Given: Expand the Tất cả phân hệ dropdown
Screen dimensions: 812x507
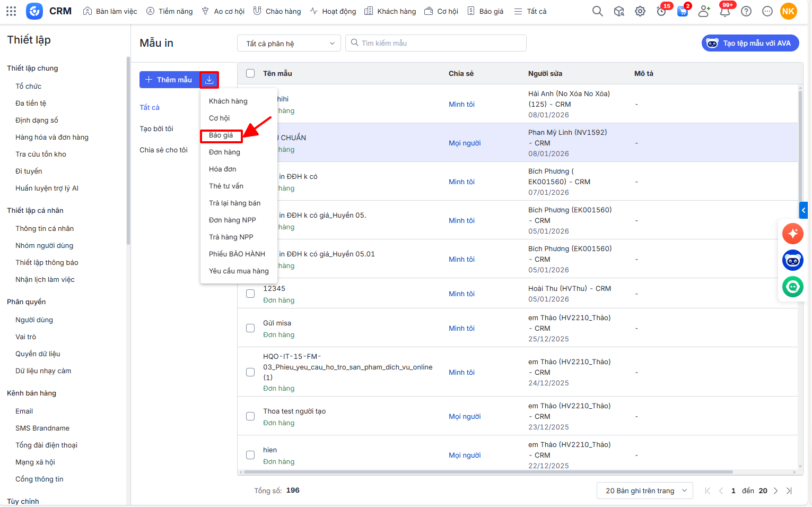Looking at the screenshot, I should tap(289, 44).
